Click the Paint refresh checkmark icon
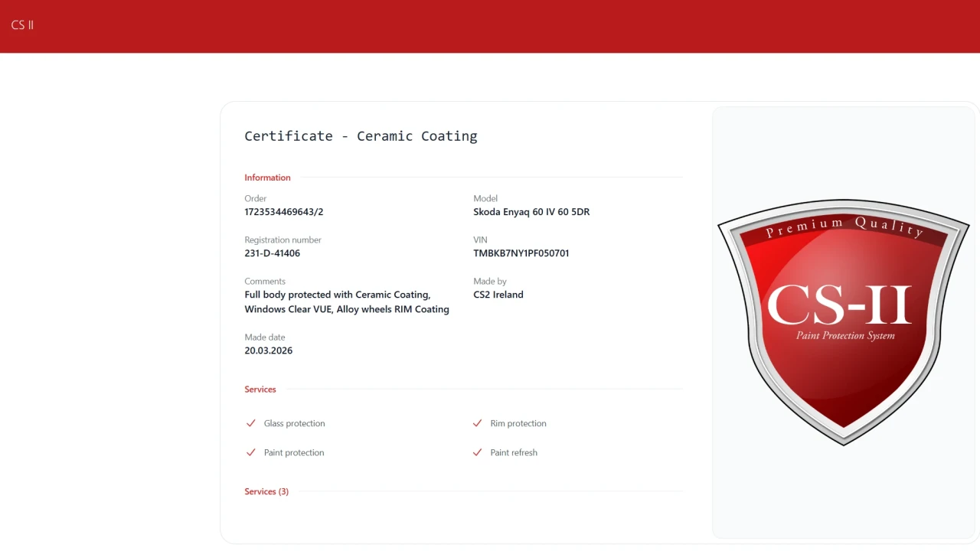Viewport: 980px width, 551px height. [477, 452]
